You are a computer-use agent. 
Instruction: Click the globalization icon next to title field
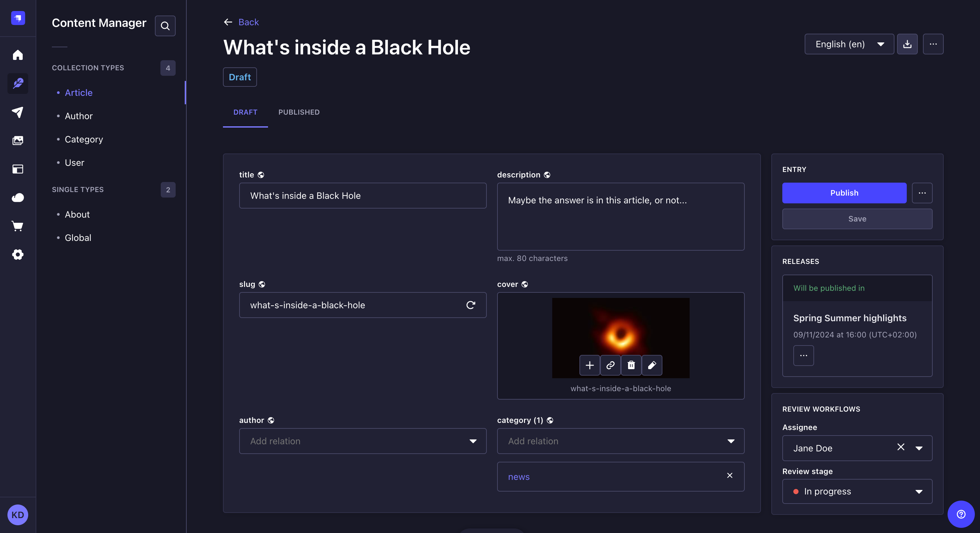261,174
